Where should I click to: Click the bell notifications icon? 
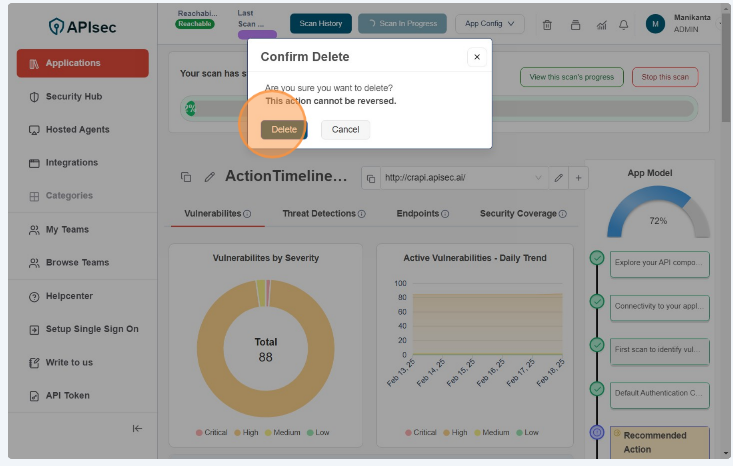tap(624, 24)
